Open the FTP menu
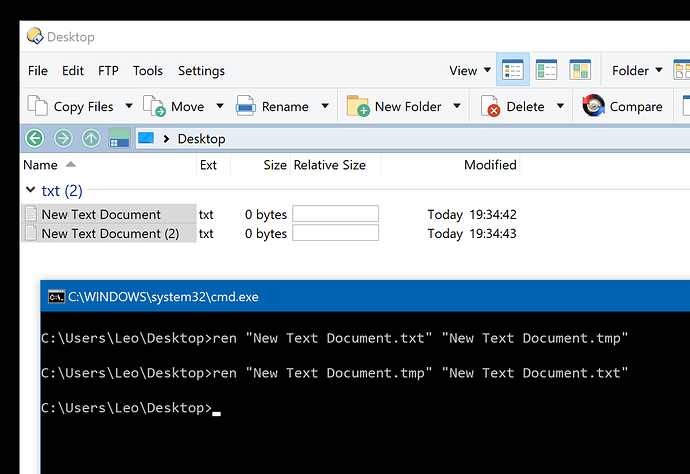 point(108,71)
